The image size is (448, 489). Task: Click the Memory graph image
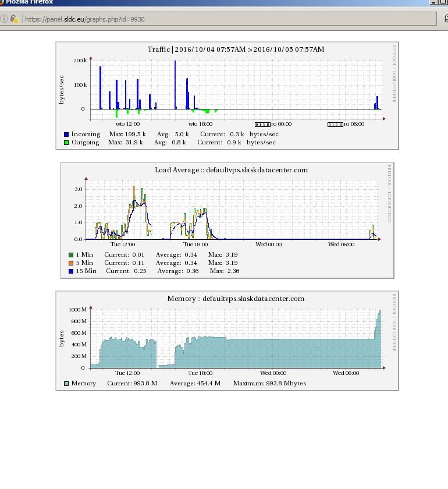pos(227,341)
